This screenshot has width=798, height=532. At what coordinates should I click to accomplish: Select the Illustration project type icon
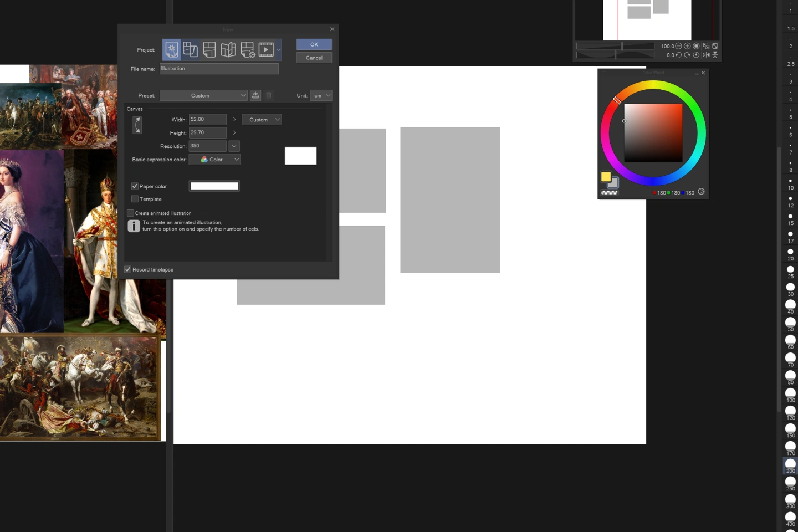pos(172,49)
